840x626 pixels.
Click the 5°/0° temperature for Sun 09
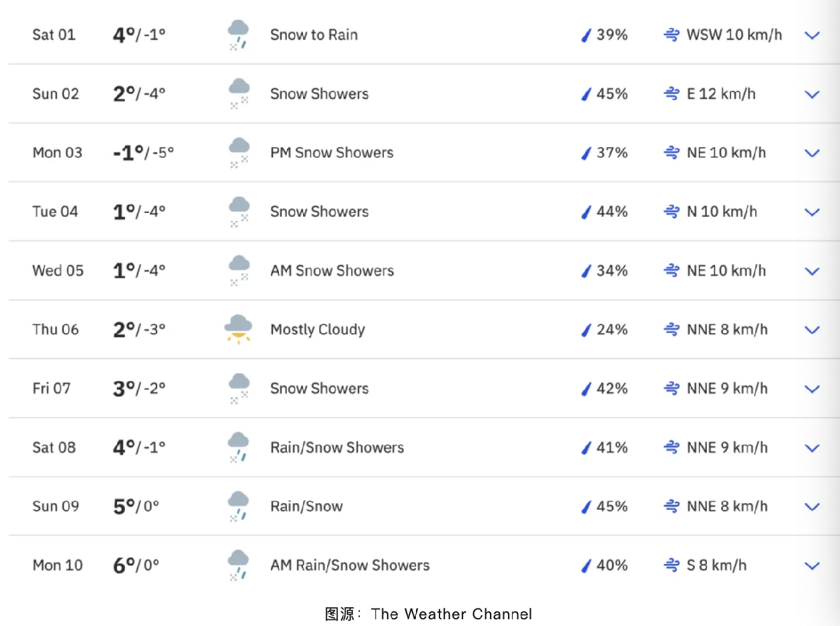click(x=136, y=506)
